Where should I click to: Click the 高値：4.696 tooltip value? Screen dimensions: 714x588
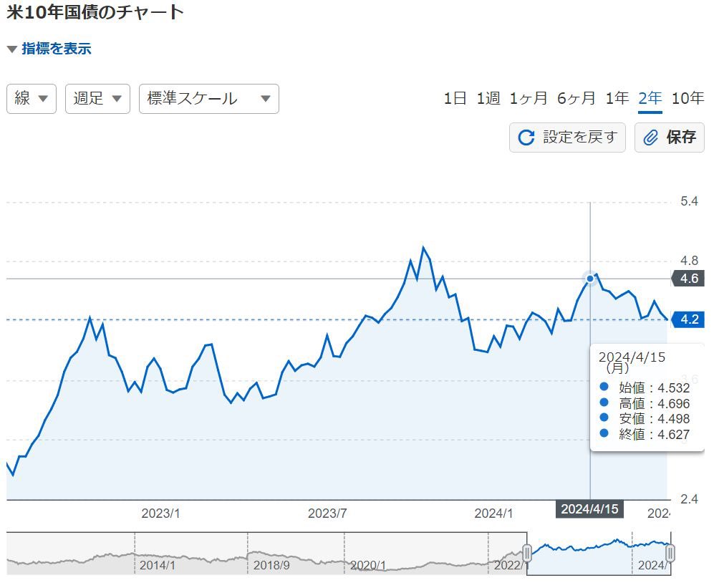pos(654,403)
